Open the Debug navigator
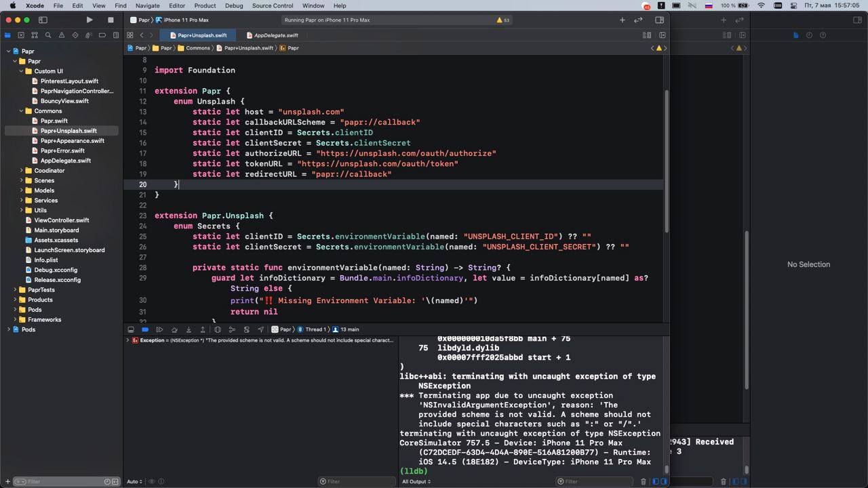This screenshot has width=868, height=488. (89, 35)
